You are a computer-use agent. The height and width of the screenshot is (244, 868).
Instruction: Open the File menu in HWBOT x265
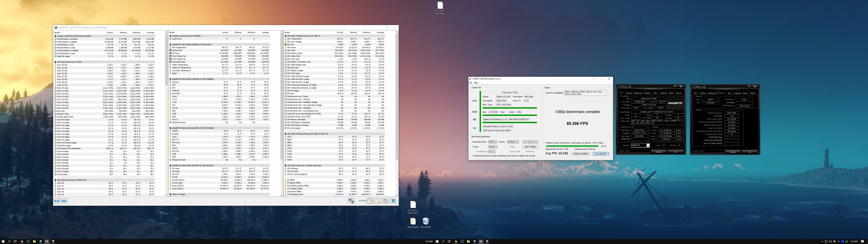(x=471, y=83)
